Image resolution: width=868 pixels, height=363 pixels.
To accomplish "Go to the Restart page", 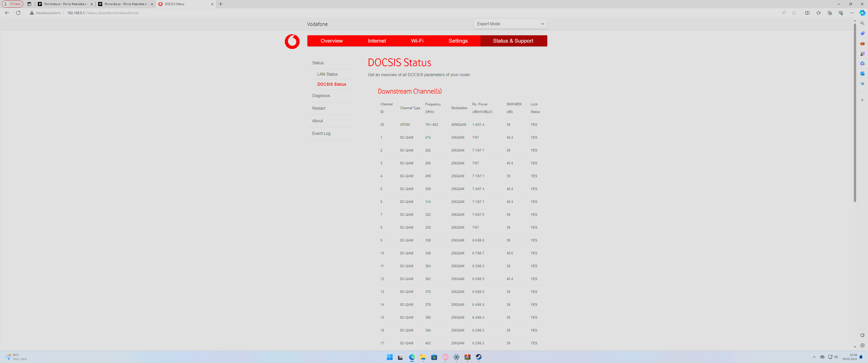I will coord(318,108).
